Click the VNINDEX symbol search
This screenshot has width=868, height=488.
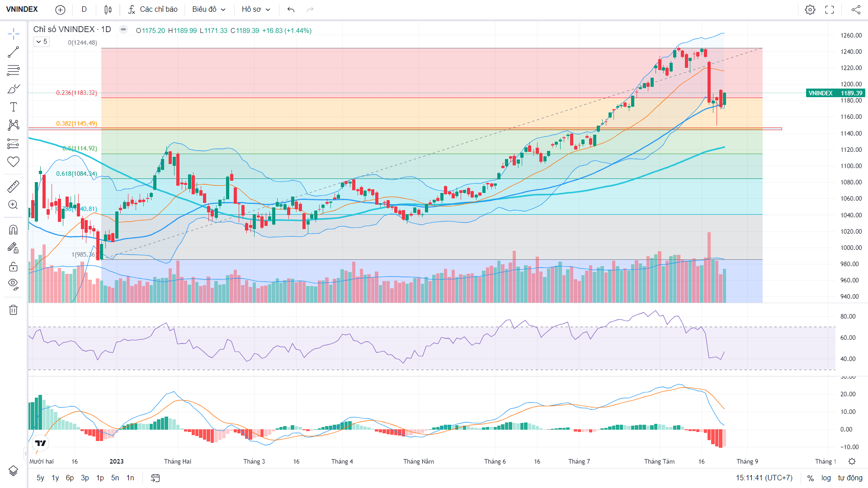[x=22, y=9]
